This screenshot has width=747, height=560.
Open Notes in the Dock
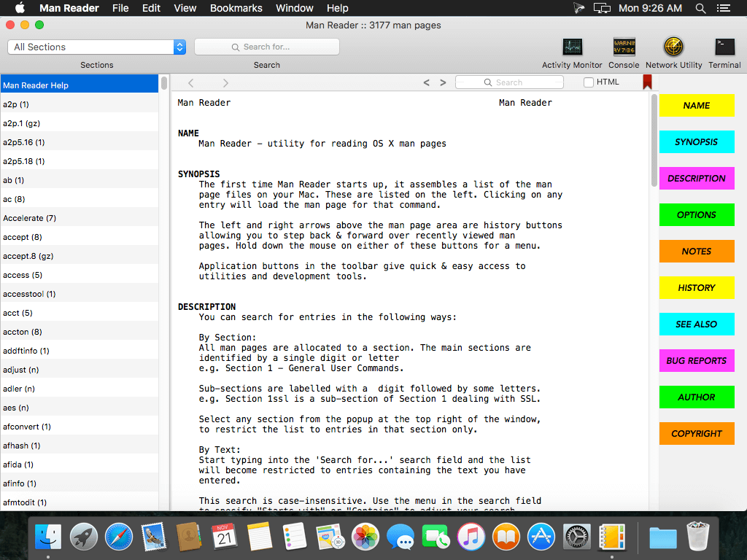[x=259, y=537]
